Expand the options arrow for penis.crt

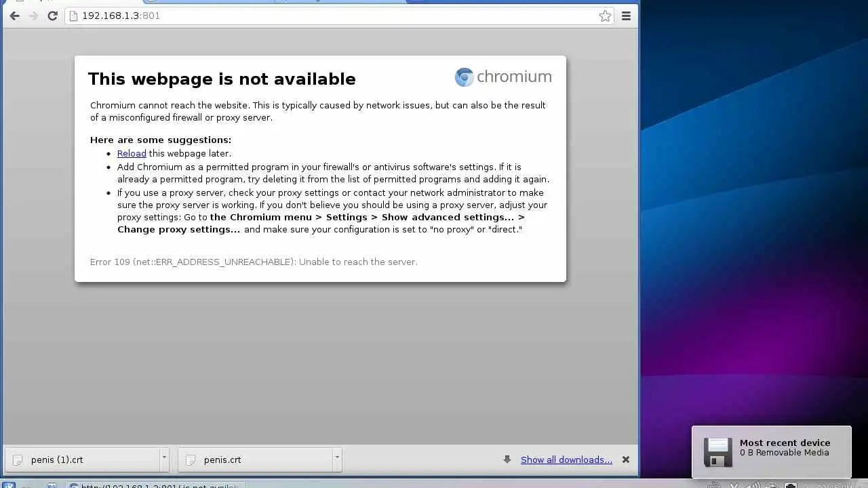(337, 459)
